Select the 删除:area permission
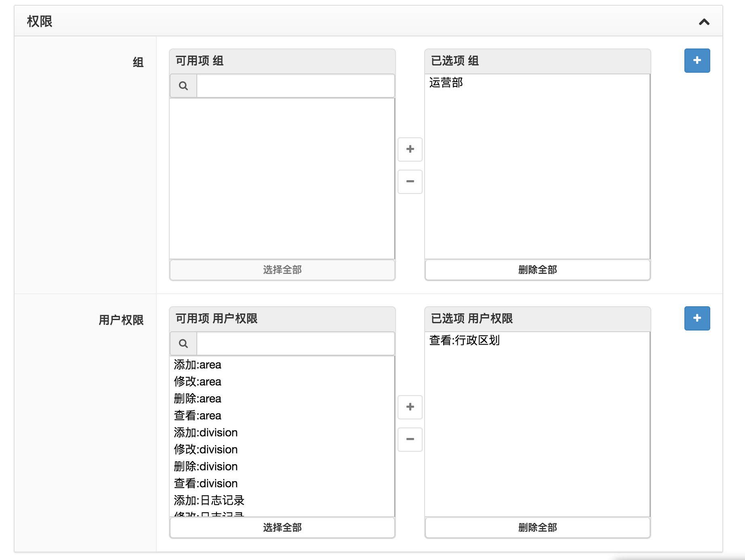Viewport: 745px width, 560px height. point(282,399)
